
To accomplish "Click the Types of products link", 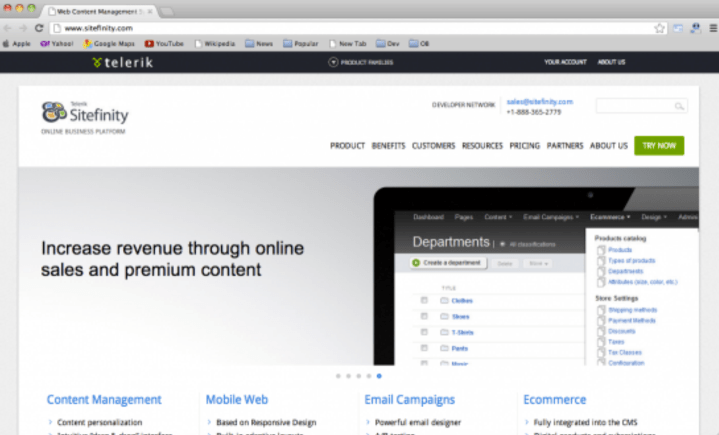I will [x=631, y=260].
